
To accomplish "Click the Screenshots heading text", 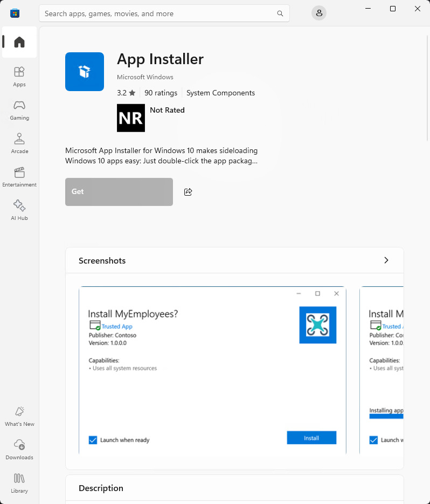I will 102,261.
